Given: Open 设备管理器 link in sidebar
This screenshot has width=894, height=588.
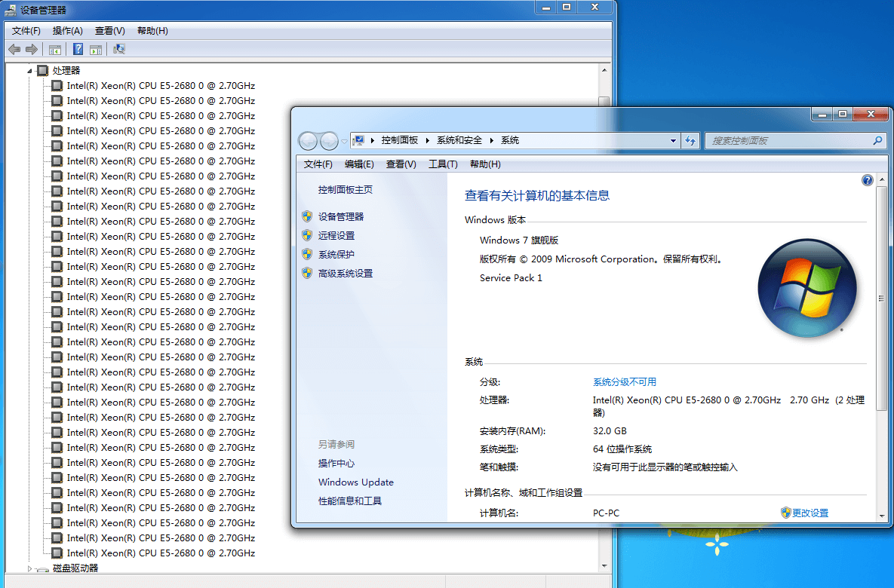Looking at the screenshot, I should point(341,216).
